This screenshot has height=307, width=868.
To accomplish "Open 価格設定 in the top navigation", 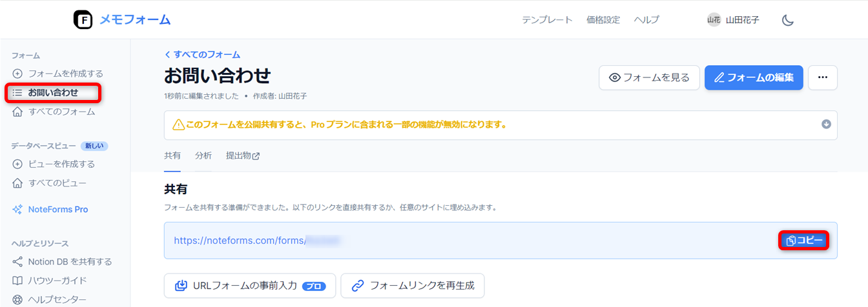I will coord(603,20).
